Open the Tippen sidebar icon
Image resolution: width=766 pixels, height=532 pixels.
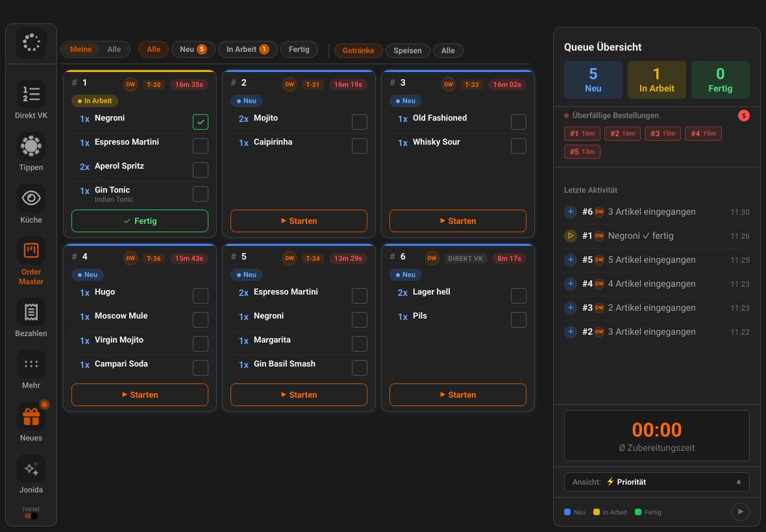[31, 146]
